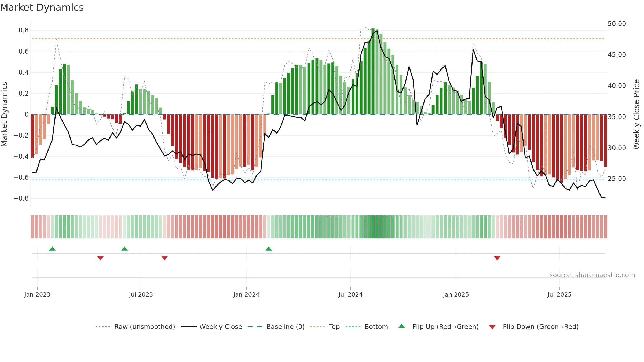Click the red flip-down triangle between Jan and Jul 2023
The width and height of the screenshot is (644, 362).
coord(100,258)
